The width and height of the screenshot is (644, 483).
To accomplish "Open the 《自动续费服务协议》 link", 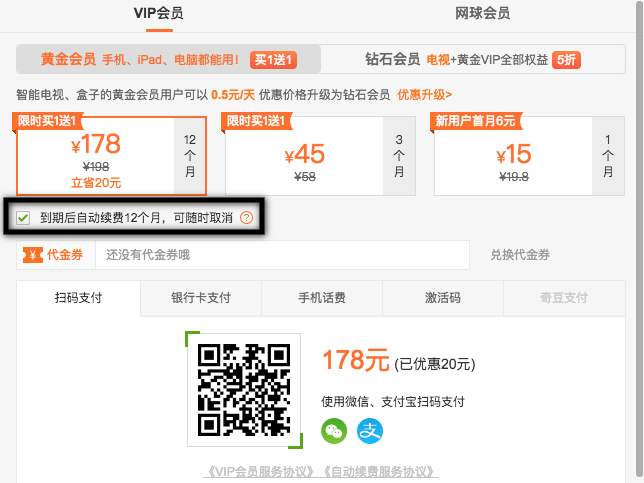I will 380,472.
